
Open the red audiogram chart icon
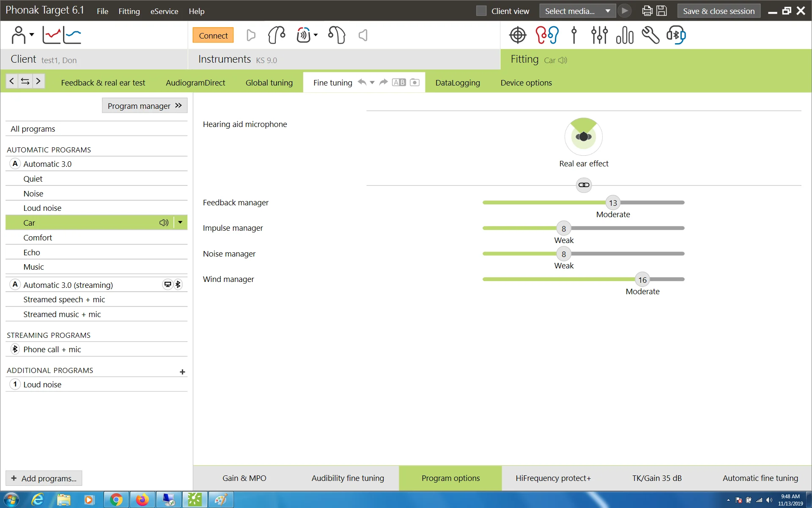click(x=51, y=35)
